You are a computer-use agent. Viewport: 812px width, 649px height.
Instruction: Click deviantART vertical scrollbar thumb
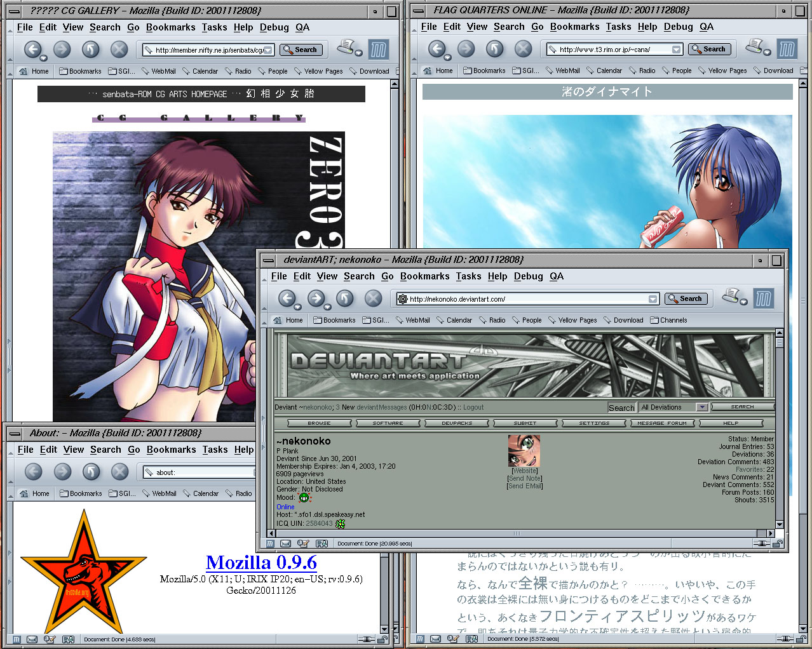(780, 343)
